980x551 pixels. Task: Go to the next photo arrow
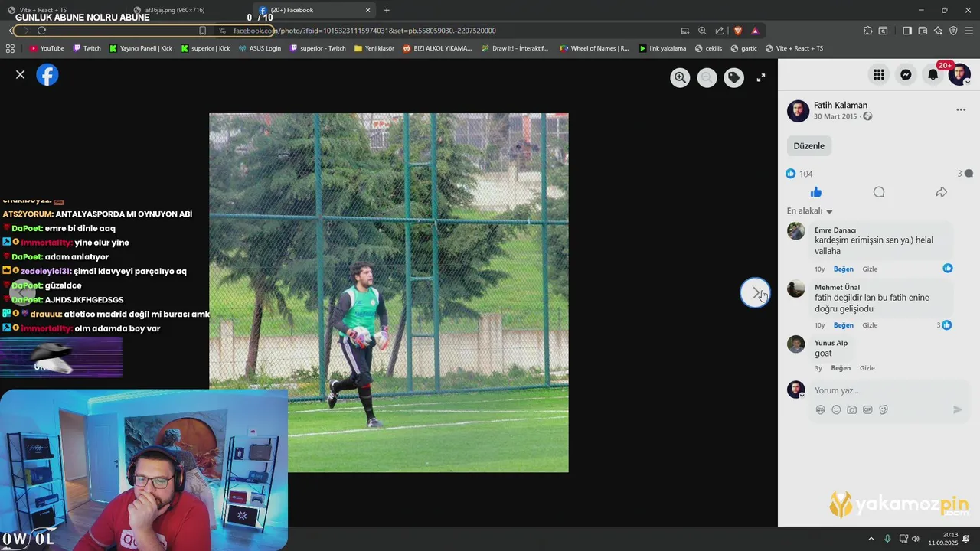pyautogui.click(x=755, y=293)
